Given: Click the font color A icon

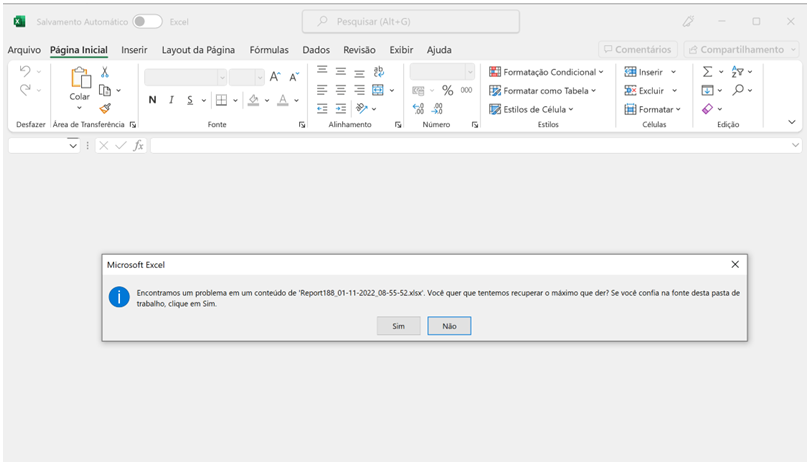Looking at the screenshot, I should click(283, 100).
